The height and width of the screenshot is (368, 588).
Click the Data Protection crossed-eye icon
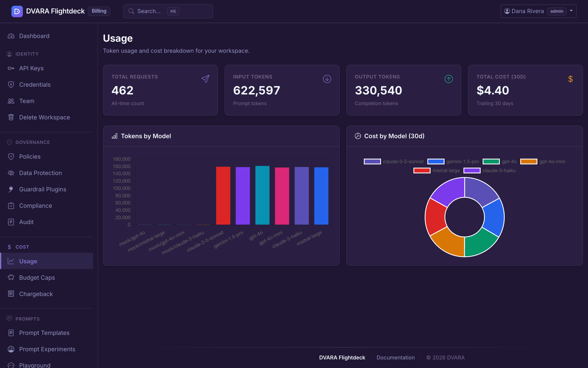click(11, 173)
